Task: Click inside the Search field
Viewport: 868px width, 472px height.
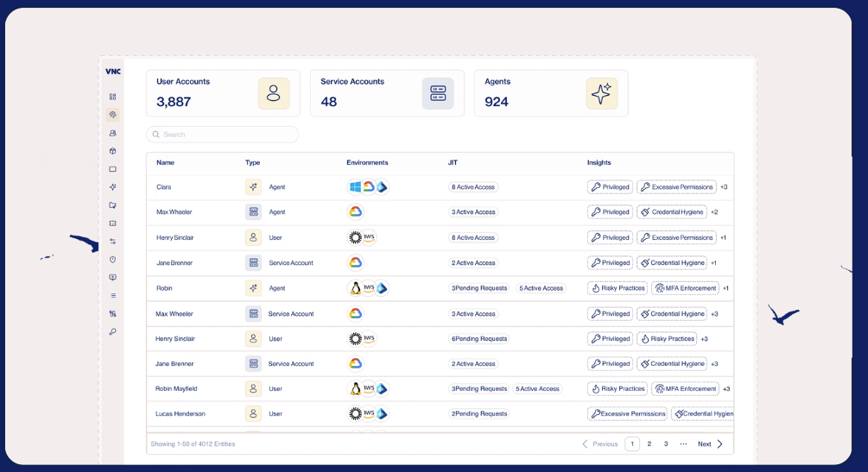Action: (x=223, y=135)
